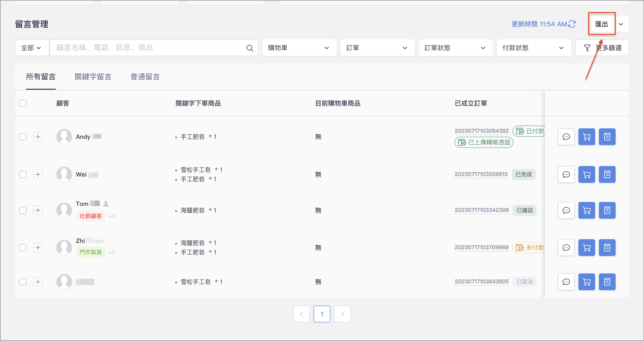This screenshot has height=341, width=644.
Task: Check the checkbox for Andy's row
Action: point(23,137)
